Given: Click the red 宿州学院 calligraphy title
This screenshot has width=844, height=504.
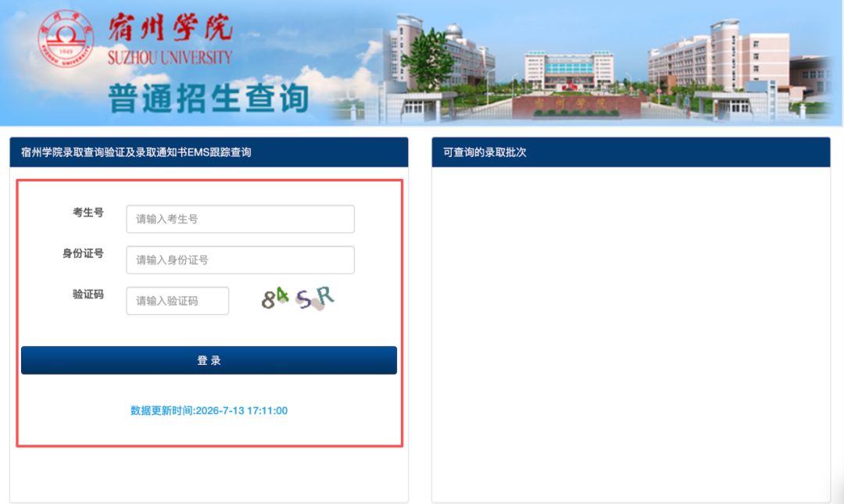Looking at the screenshot, I should click(x=170, y=27).
